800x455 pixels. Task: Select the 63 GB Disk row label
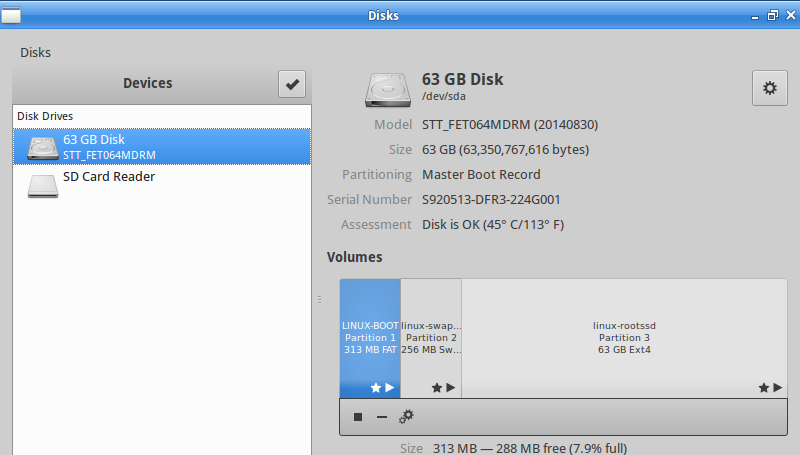pos(94,140)
